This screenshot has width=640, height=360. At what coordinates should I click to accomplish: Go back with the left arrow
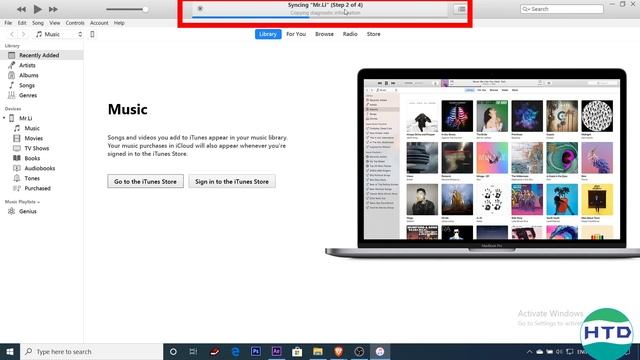coord(12,34)
